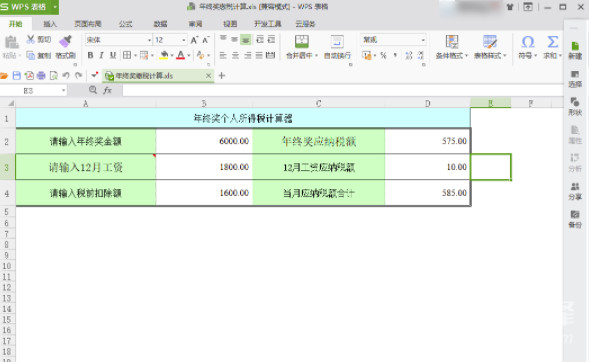
Task: Toggle center horizontal alignment
Action: click(236, 56)
